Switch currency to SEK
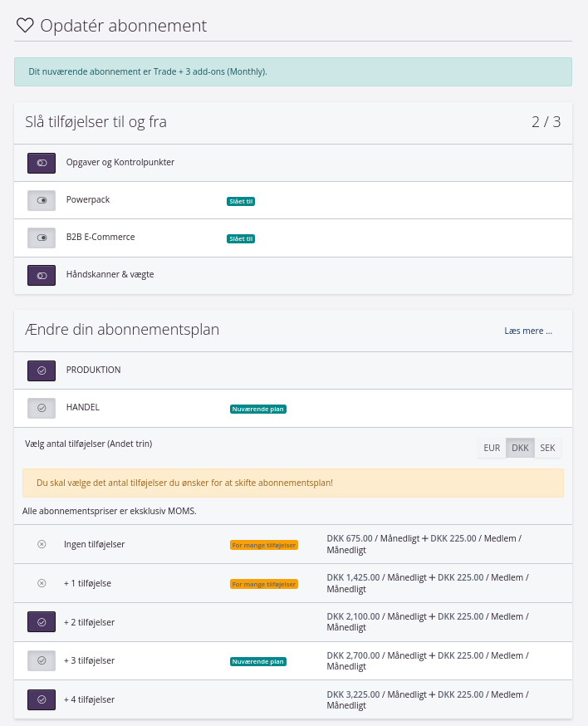Viewport: 588px width, 726px height. tap(547, 448)
